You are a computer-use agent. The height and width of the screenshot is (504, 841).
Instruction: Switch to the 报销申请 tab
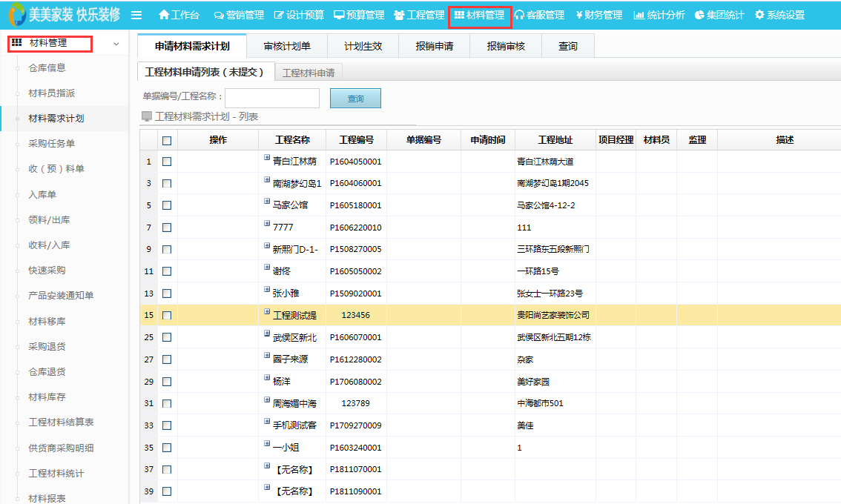[x=434, y=46]
